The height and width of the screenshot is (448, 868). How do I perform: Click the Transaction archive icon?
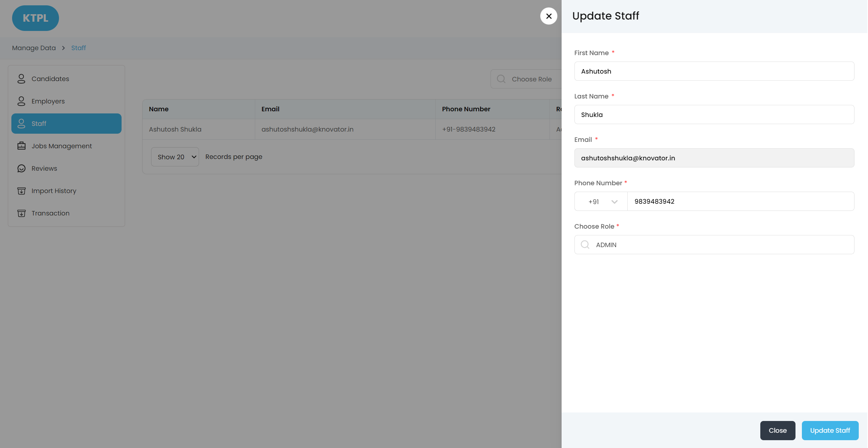pos(21,213)
